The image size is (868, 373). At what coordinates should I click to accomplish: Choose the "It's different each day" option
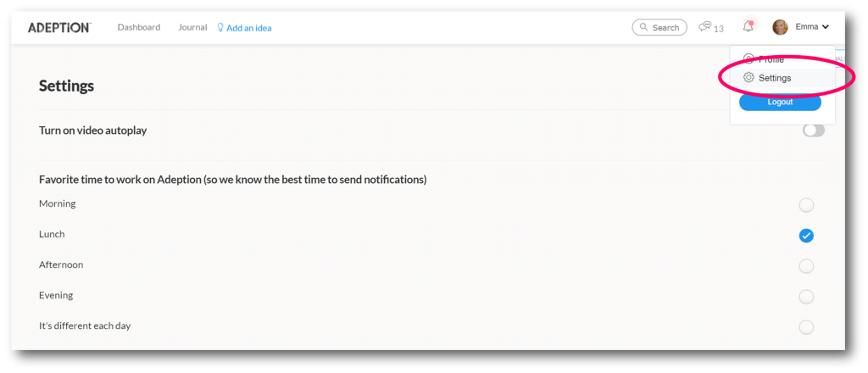click(806, 327)
